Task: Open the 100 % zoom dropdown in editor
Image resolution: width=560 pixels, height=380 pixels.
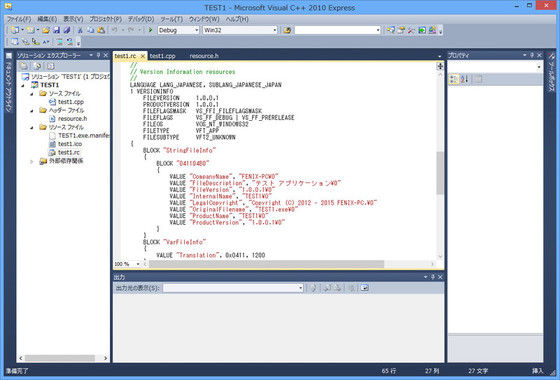Action: tap(138, 264)
